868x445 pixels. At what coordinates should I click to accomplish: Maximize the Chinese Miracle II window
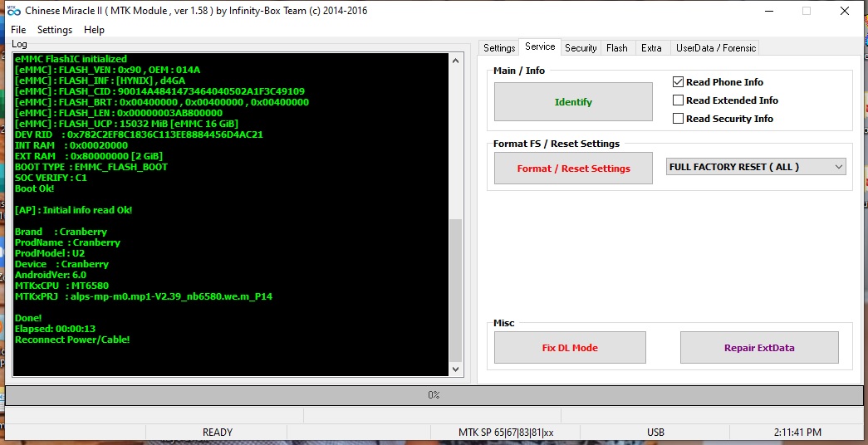807,11
